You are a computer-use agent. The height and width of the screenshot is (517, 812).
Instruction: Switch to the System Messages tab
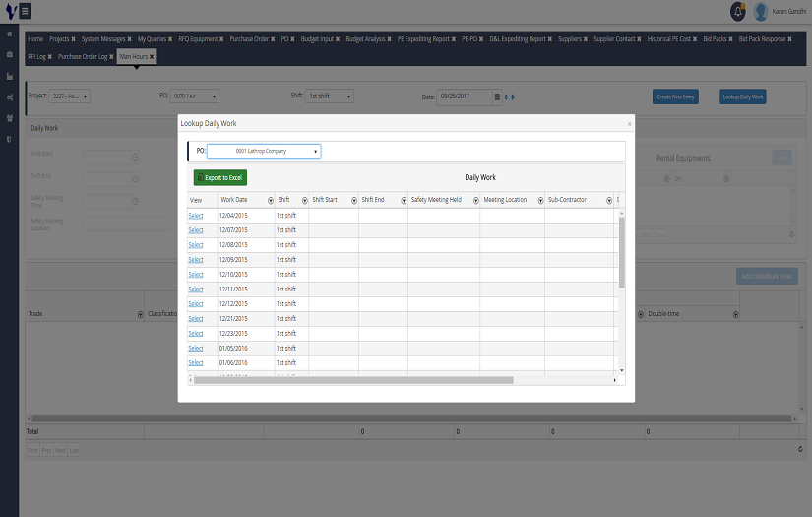[103, 39]
